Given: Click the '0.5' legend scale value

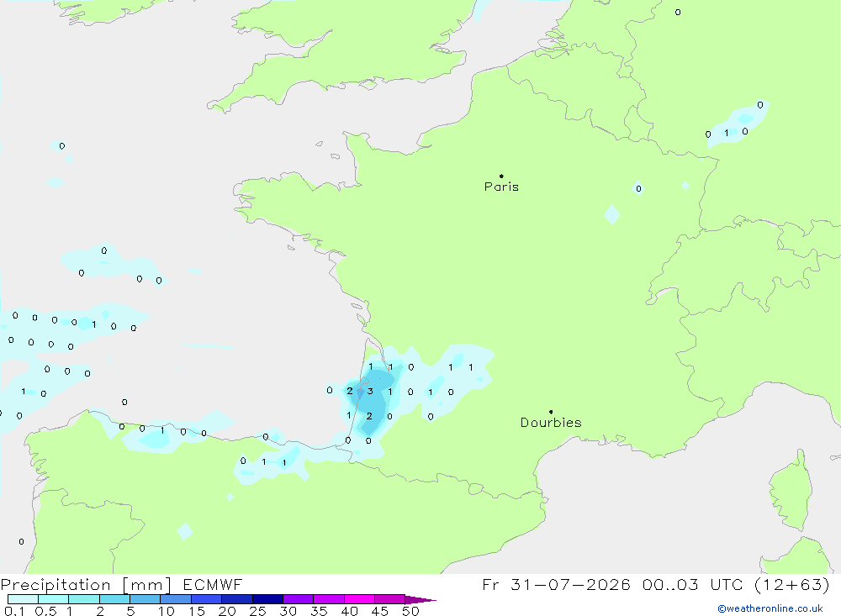Looking at the screenshot, I should [x=45, y=611].
